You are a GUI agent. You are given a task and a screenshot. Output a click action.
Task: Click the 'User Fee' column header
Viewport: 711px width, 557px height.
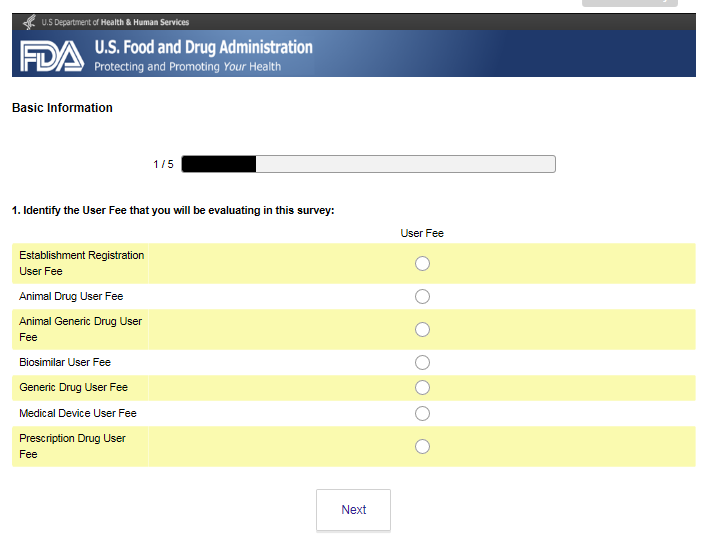[x=422, y=233]
